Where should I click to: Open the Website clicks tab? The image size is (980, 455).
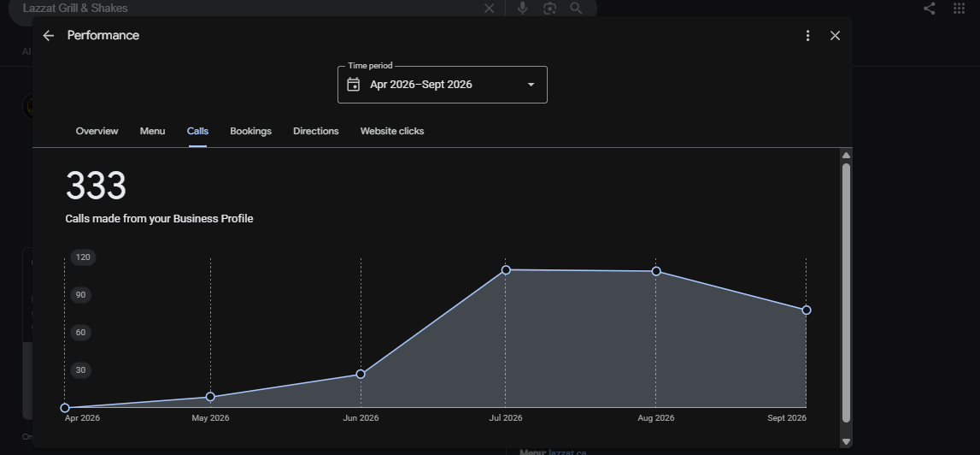(x=392, y=132)
